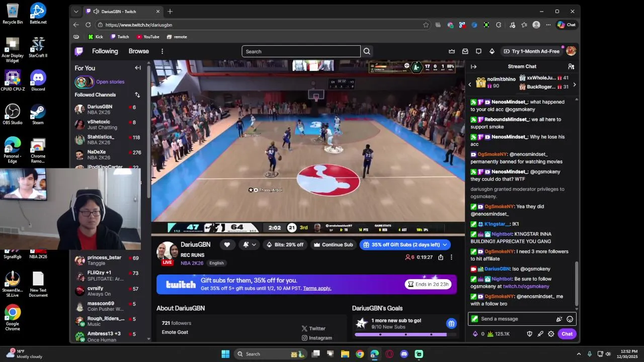Gift a sub via goals gift icon
This screenshot has height=362, width=644.
451,323
